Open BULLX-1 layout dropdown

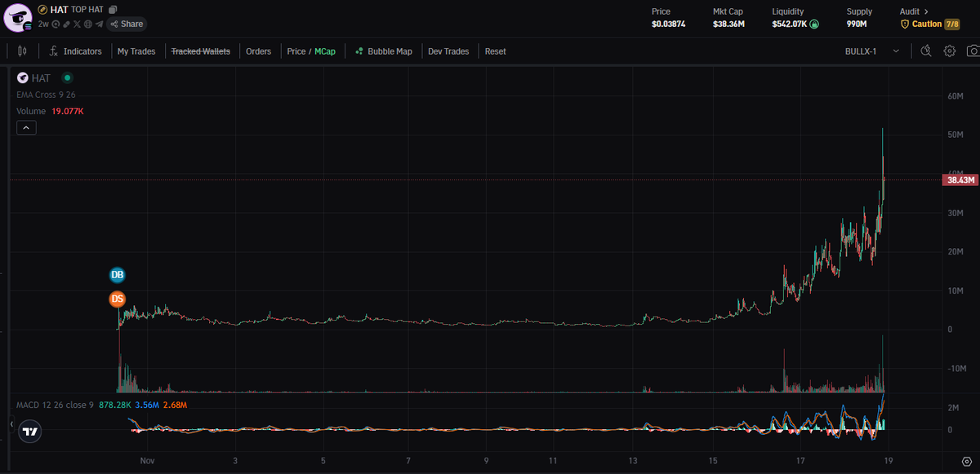pos(871,51)
